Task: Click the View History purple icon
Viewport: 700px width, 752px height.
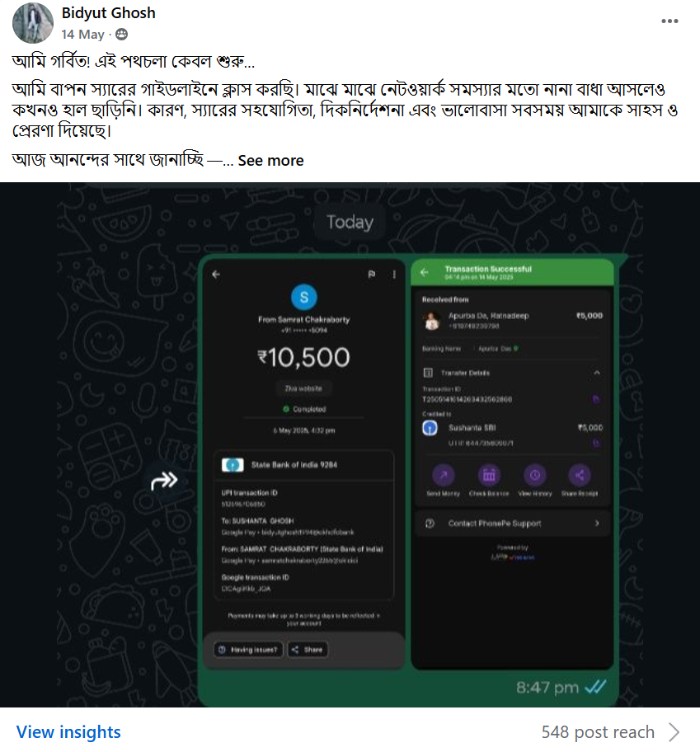Action: (x=534, y=475)
